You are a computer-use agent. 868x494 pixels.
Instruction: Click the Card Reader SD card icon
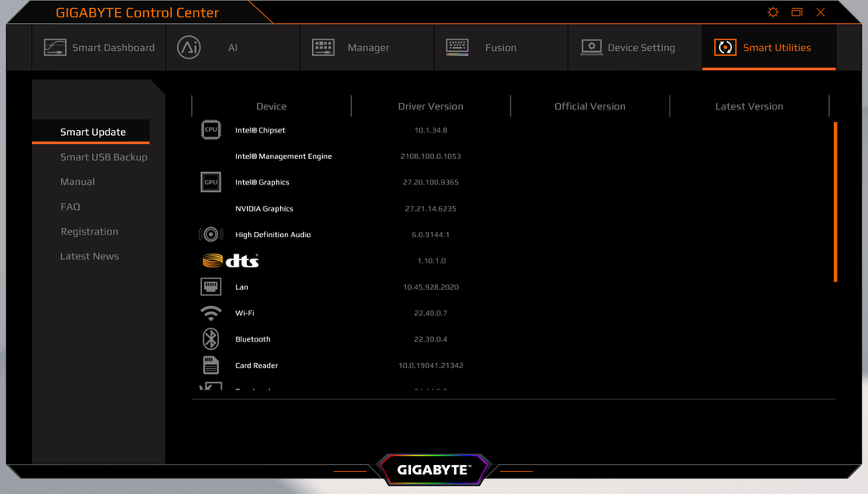tap(211, 365)
